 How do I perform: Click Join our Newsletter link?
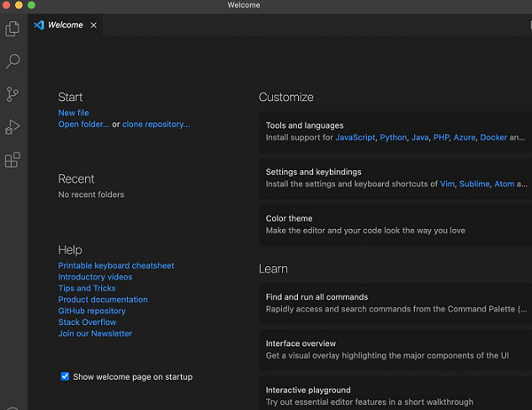tap(95, 334)
